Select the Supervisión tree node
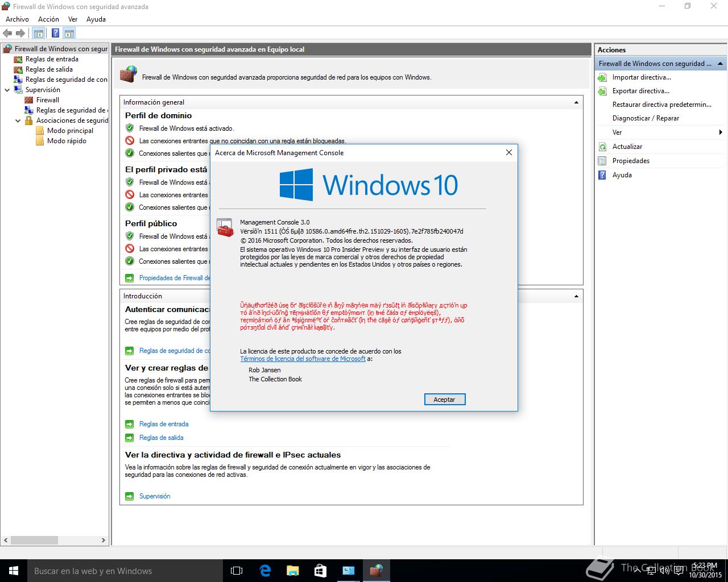 coord(43,90)
